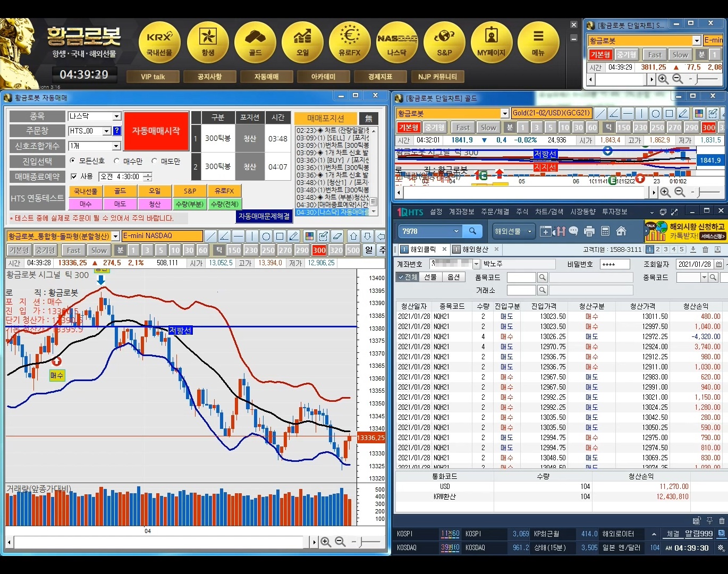Click home icon in 1QHTS toolbar
Viewport: 728px width, 574px height.
621,231
